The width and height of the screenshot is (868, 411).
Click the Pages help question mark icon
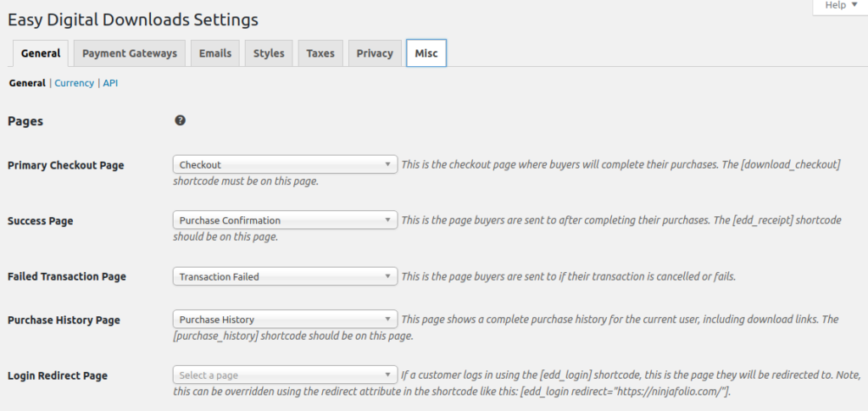point(180,121)
